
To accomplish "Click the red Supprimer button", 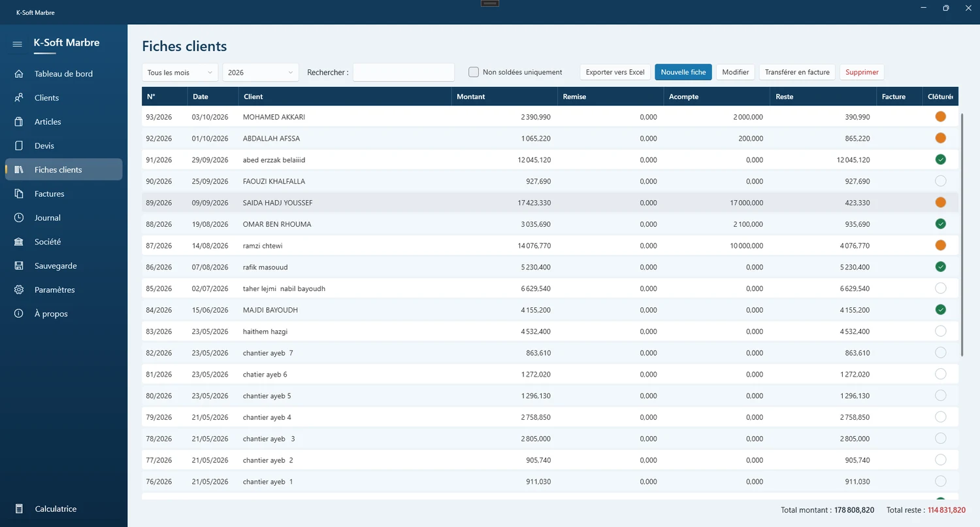I will pos(862,72).
